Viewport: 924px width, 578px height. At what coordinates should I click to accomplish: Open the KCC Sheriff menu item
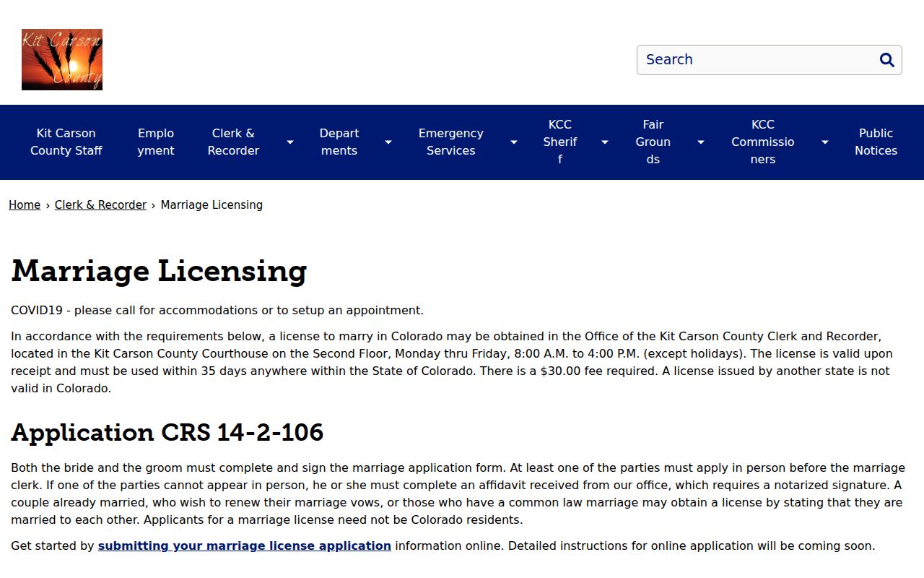pos(560,142)
